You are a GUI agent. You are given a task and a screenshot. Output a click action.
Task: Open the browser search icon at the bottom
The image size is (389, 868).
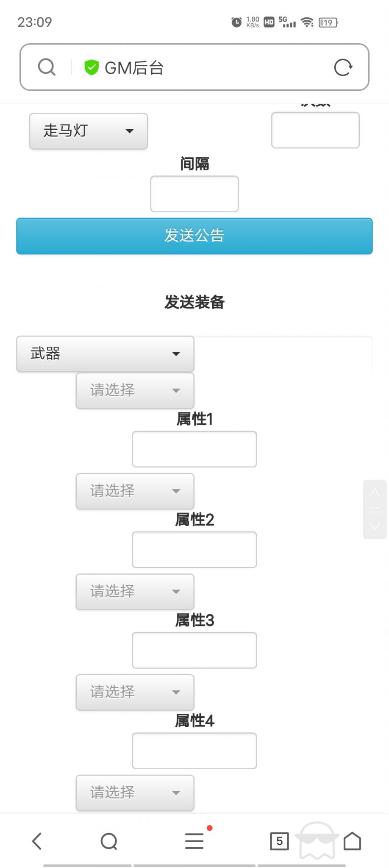click(109, 842)
